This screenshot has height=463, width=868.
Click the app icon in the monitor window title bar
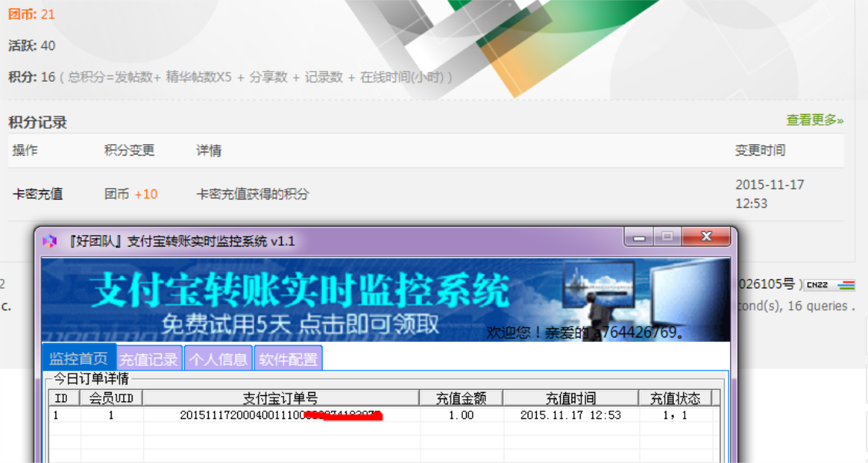pos(50,241)
